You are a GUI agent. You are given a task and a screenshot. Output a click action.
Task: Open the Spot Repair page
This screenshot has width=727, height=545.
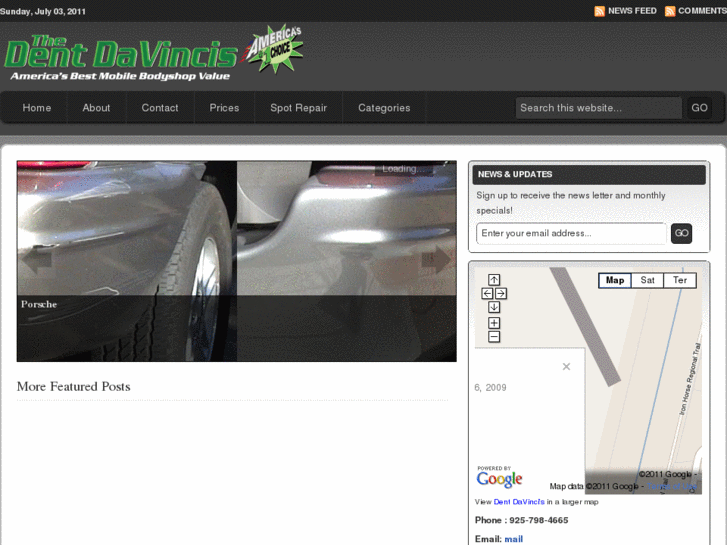click(299, 108)
